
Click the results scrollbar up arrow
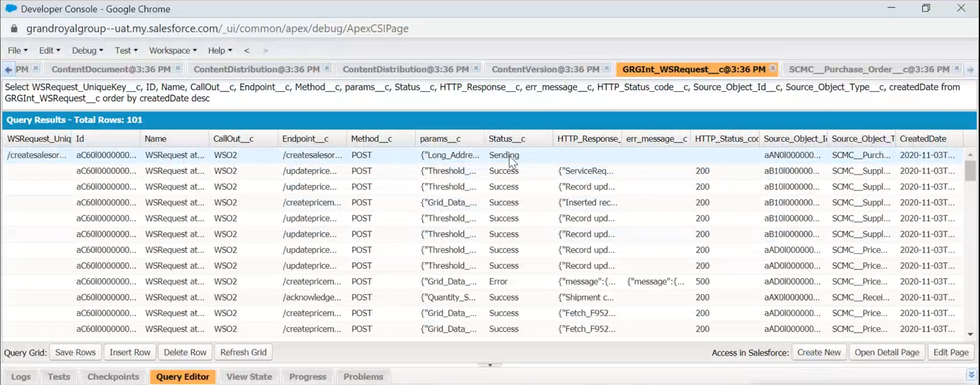[971, 155]
